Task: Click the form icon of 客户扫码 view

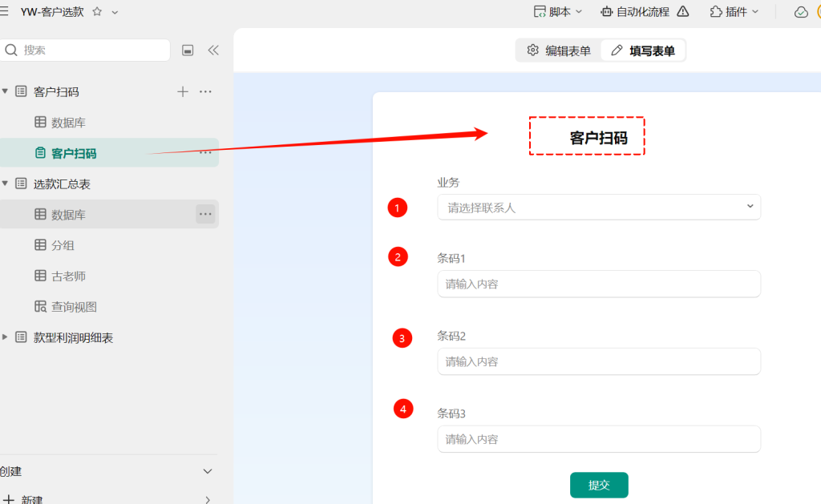Action: [40, 153]
